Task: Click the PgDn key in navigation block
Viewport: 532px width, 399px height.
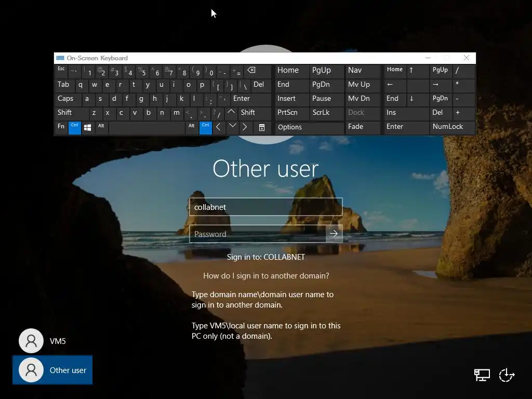Action: point(326,86)
